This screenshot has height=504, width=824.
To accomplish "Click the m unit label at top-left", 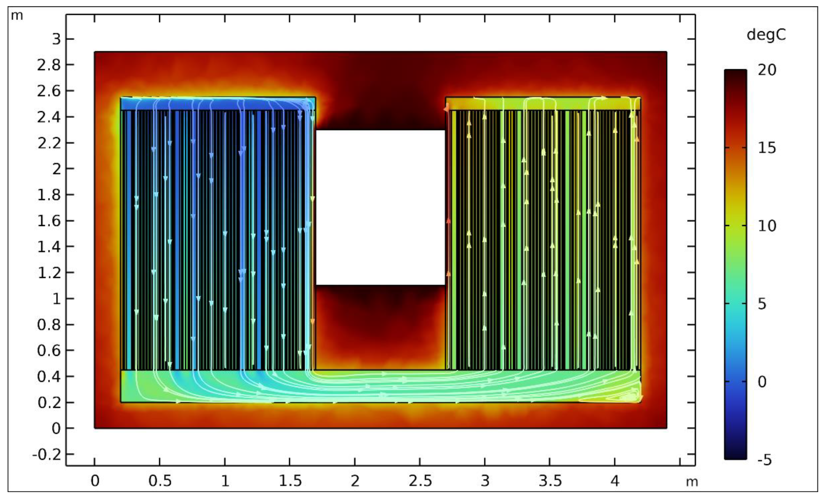I will tap(17, 15).
